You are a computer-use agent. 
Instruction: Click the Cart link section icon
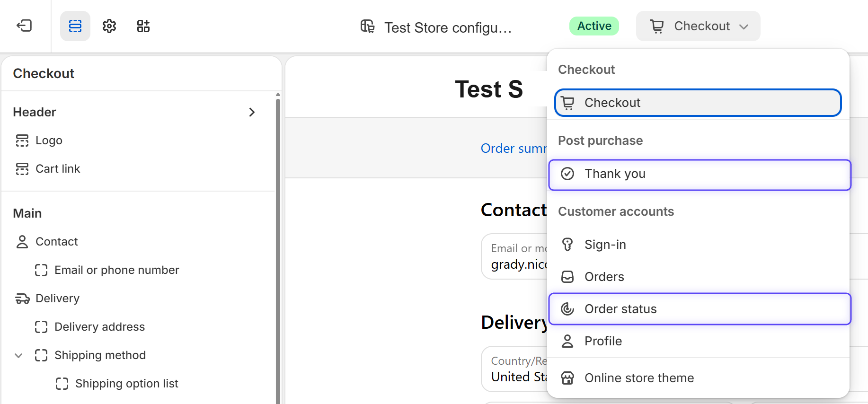coord(22,169)
